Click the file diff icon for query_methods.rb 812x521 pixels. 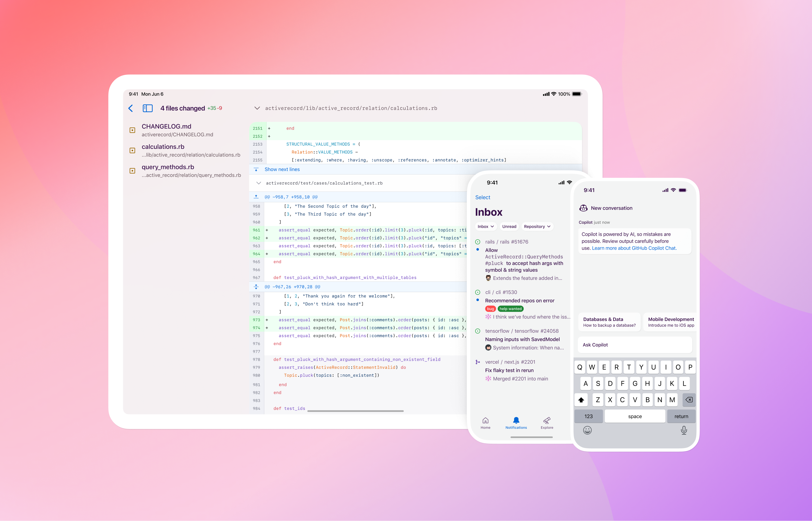tap(132, 170)
